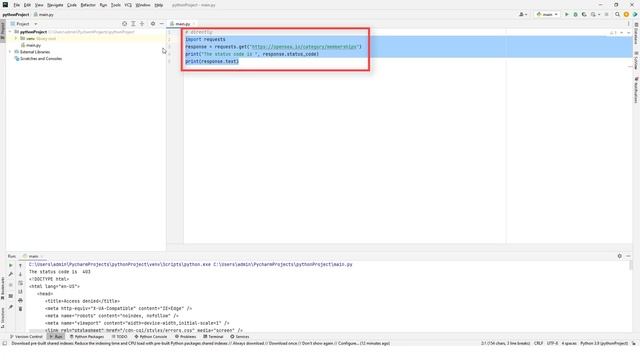Click scroll up arrow in Run panel

click(20, 265)
